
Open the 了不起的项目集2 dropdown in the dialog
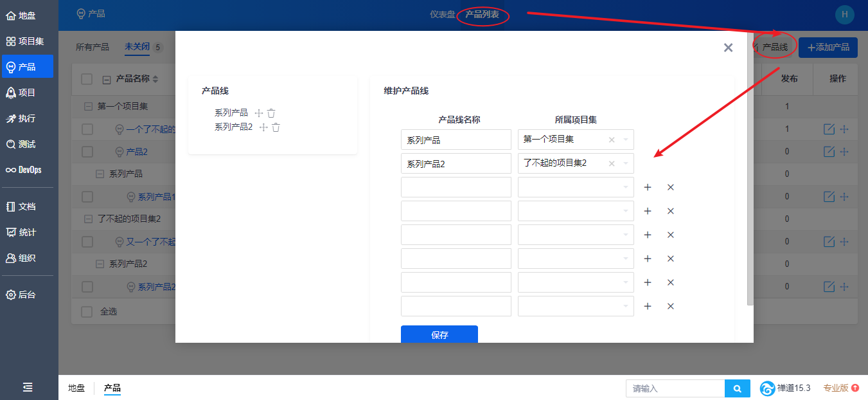(x=576, y=163)
